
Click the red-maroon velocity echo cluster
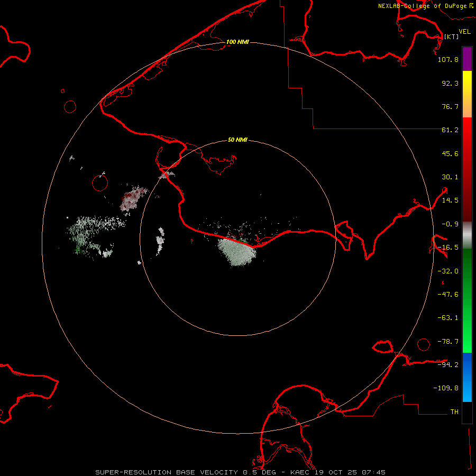133,198
